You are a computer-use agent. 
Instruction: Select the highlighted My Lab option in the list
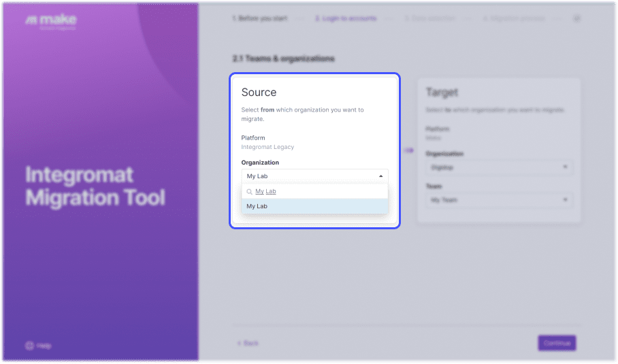[x=314, y=206]
